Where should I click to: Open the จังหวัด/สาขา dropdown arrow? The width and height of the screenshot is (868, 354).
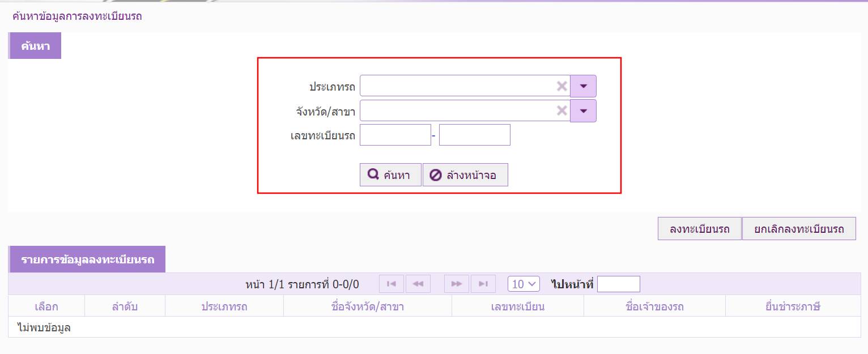[x=583, y=110]
